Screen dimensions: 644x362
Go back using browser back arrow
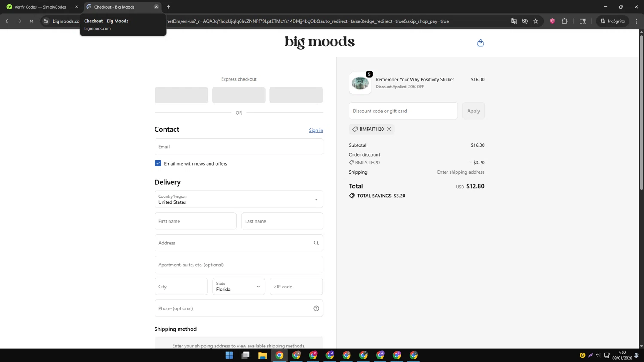click(7, 21)
